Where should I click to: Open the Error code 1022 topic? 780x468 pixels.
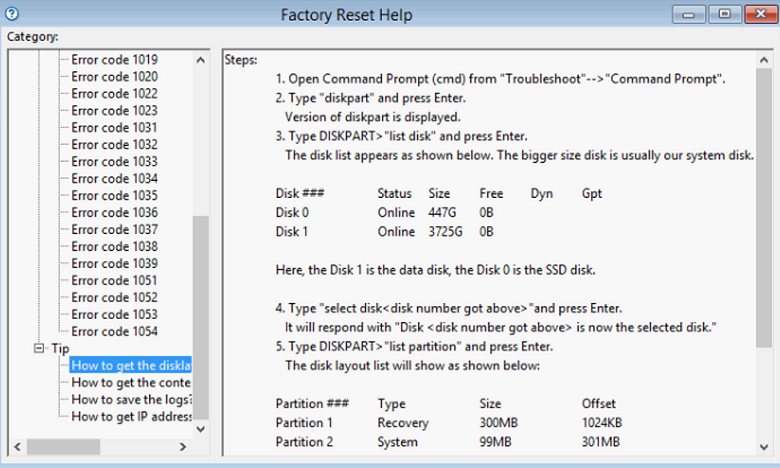pos(114,94)
